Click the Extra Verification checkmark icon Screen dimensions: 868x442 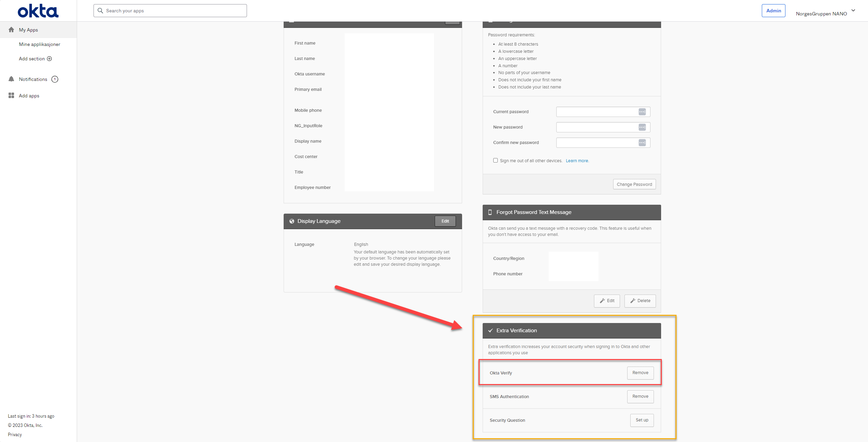click(x=491, y=331)
